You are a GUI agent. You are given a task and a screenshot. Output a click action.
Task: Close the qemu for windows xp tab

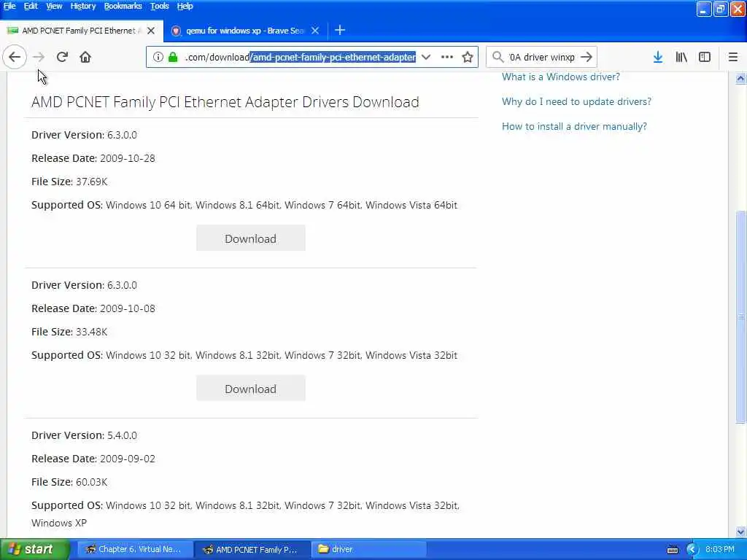pos(315,31)
